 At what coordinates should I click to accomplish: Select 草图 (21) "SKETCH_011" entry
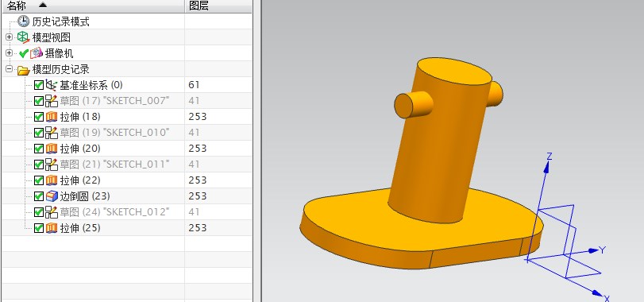coord(114,165)
